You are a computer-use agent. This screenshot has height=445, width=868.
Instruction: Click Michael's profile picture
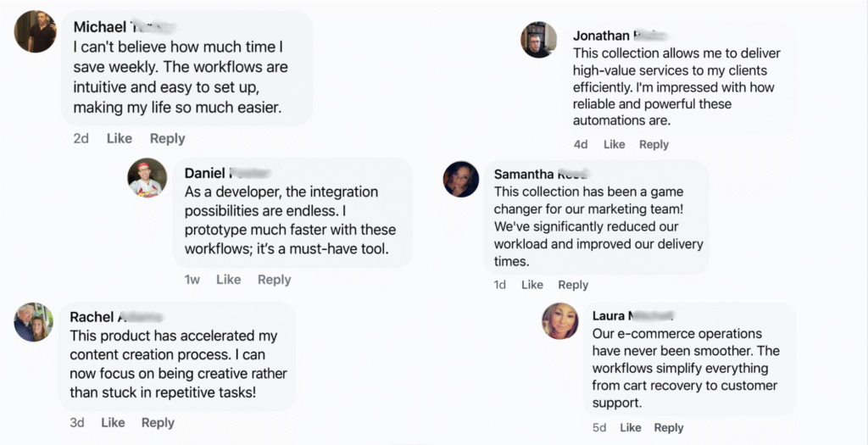click(36, 31)
